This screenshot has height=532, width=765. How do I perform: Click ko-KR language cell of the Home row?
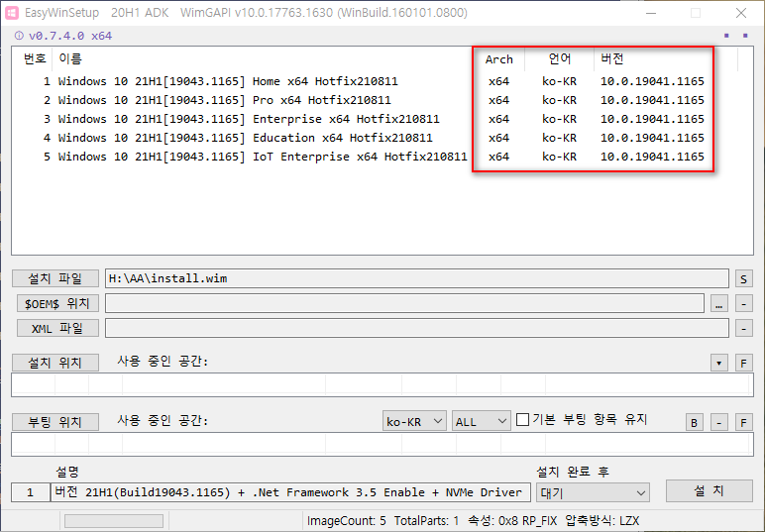(559, 81)
